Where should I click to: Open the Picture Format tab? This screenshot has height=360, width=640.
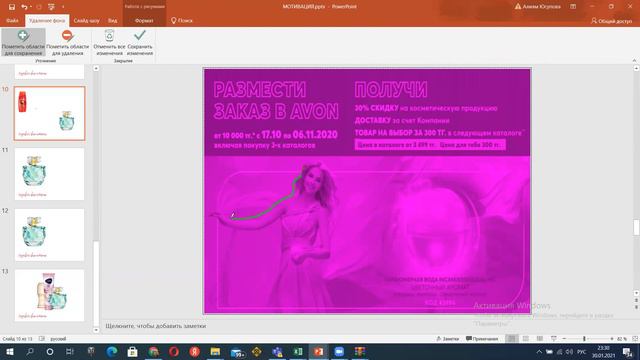click(144, 20)
